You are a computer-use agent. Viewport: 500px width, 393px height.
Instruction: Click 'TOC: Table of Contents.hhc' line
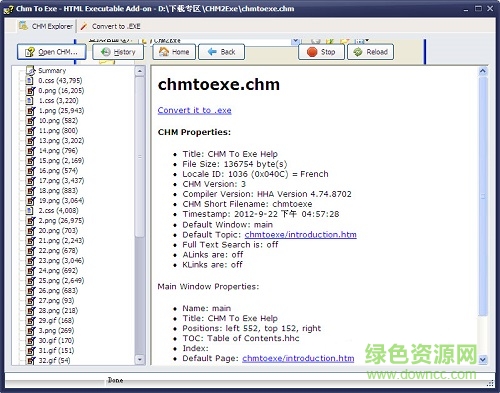pyautogui.click(x=241, y=338)
